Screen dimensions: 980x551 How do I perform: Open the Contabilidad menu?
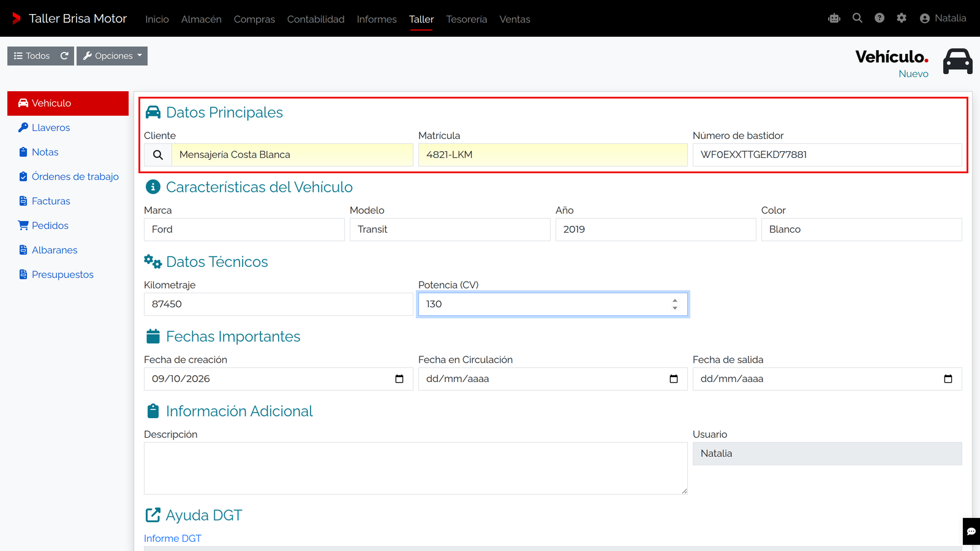coord(316,19)
